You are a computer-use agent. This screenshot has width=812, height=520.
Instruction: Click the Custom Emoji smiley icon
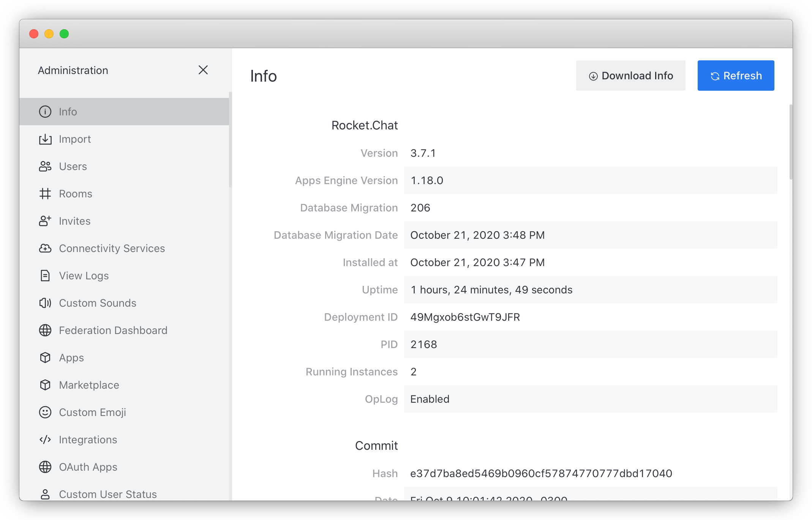tap(45, 412)
